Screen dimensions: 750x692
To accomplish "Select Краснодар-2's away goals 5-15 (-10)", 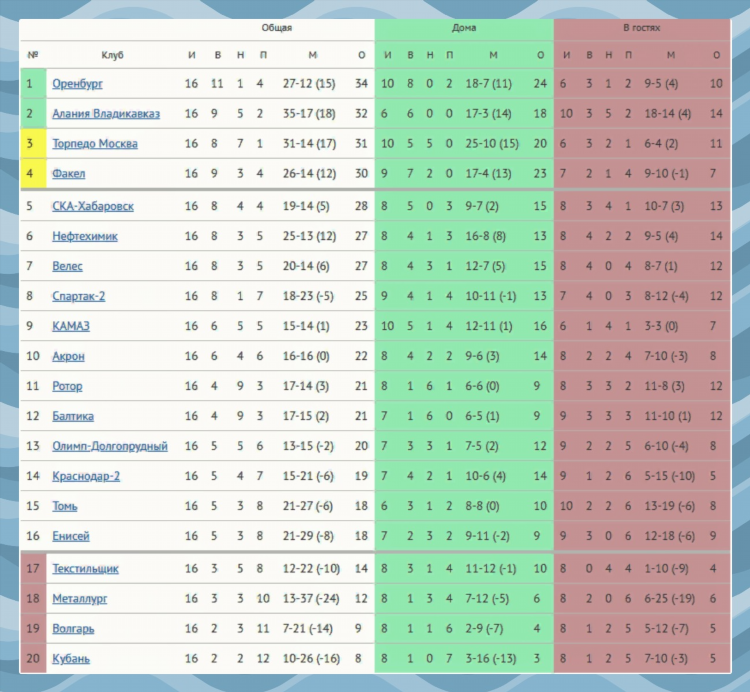I will 669,476.
